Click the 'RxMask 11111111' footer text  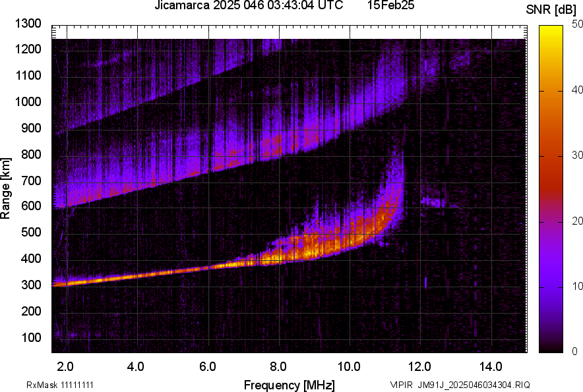[x=60, y=385]
